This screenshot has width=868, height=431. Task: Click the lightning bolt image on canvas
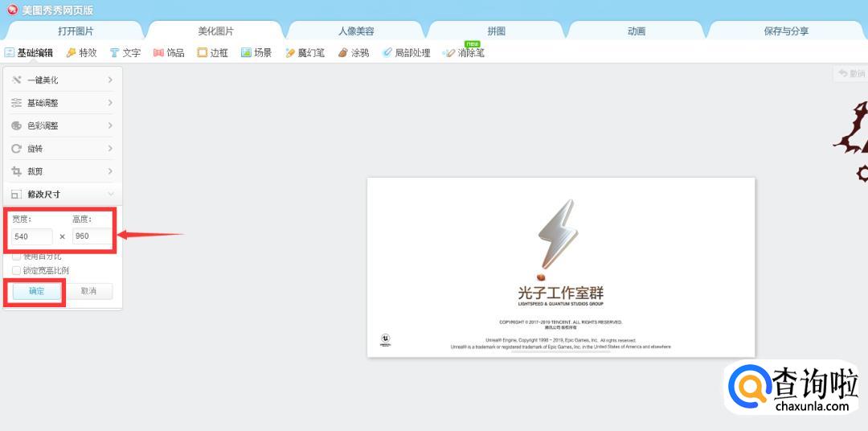[x=558, y=234]
